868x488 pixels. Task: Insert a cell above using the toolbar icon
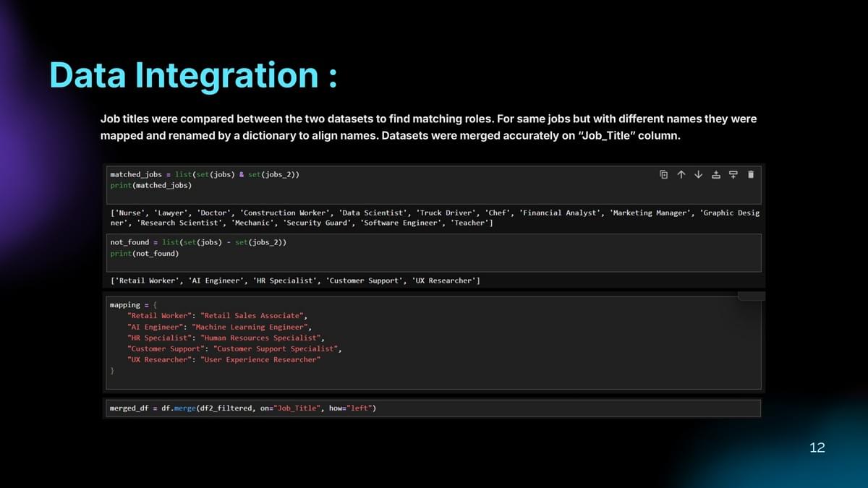(x=716, y=174)
